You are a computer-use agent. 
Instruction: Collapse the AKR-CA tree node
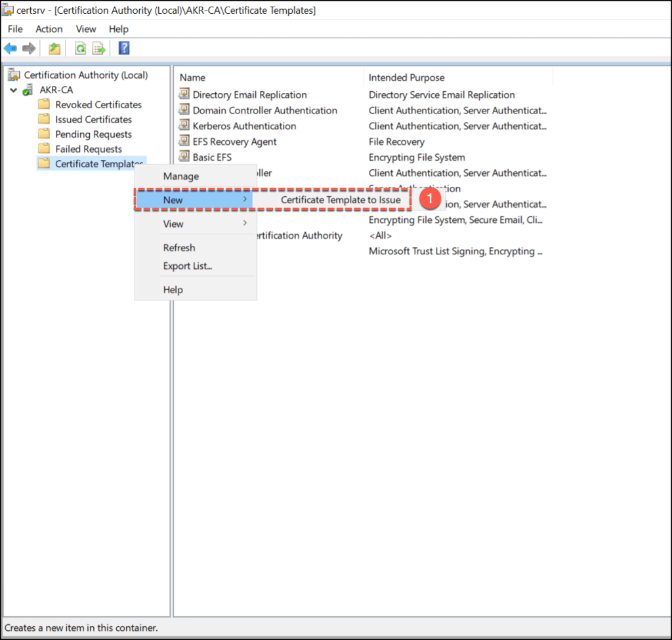coord(13,90)
